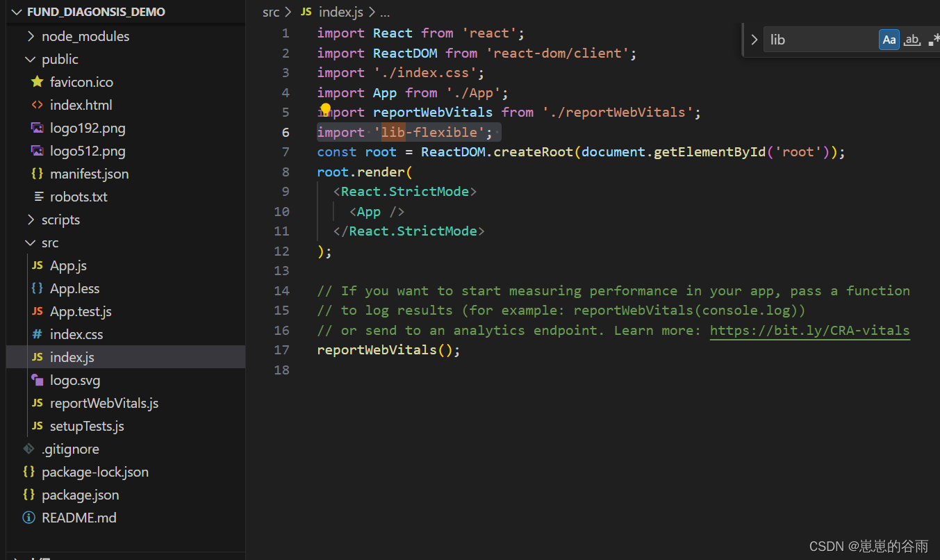The height and width of the screenshot is (560, 940).
Task: Click the App.less braces icon
Action: click(37, 288)
